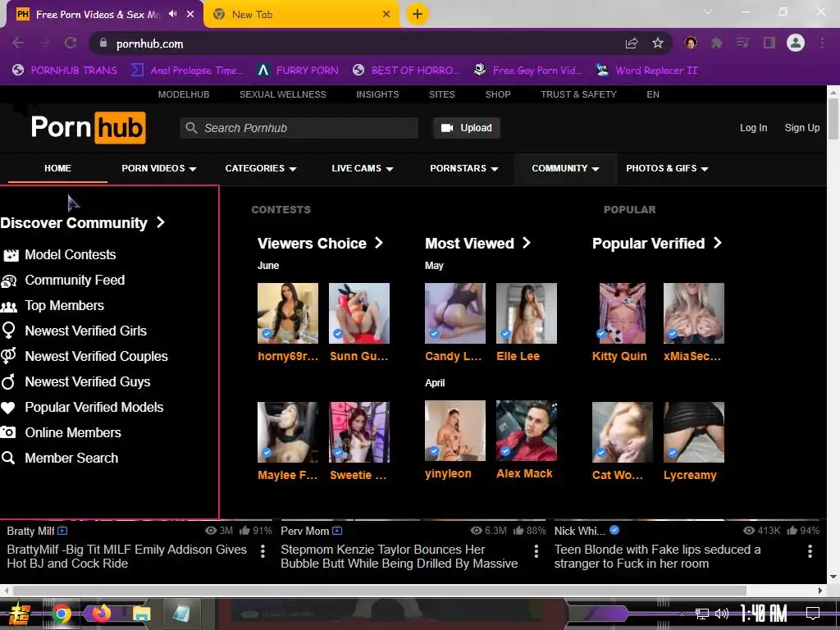
Task: Open the MODELHUB top menu item
Action: (x=184, y=94)
